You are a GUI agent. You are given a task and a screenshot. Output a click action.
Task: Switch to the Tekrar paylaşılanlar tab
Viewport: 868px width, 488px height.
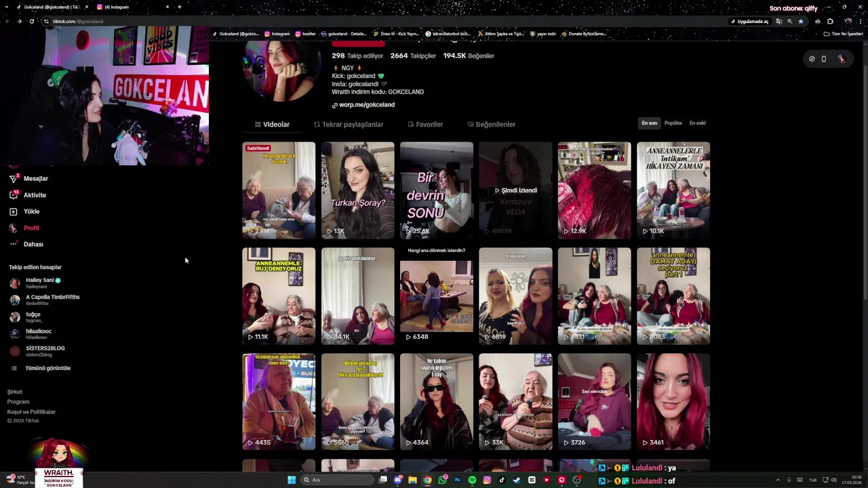point(349,125)
